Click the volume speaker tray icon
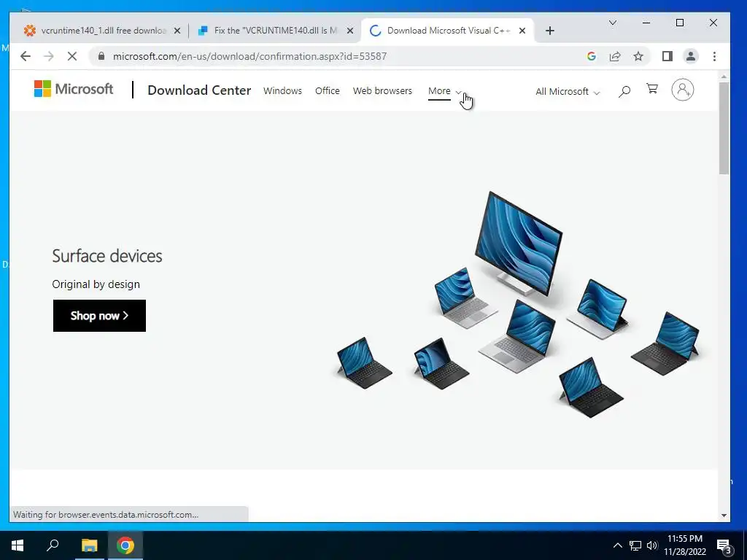This screenshot has height=560, width=747. pyautogui.click(x=652, y=545)
